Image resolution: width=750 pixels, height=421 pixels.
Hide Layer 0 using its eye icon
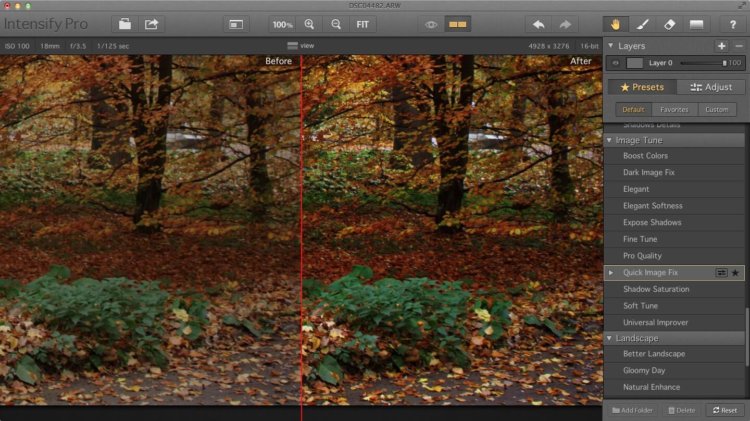tap(616, 63)
